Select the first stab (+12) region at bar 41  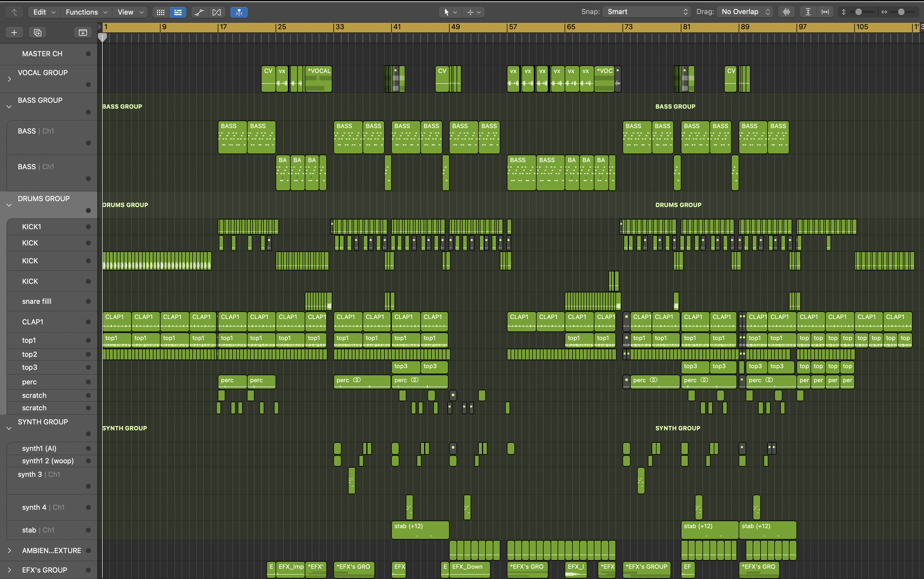pos(420,530)
